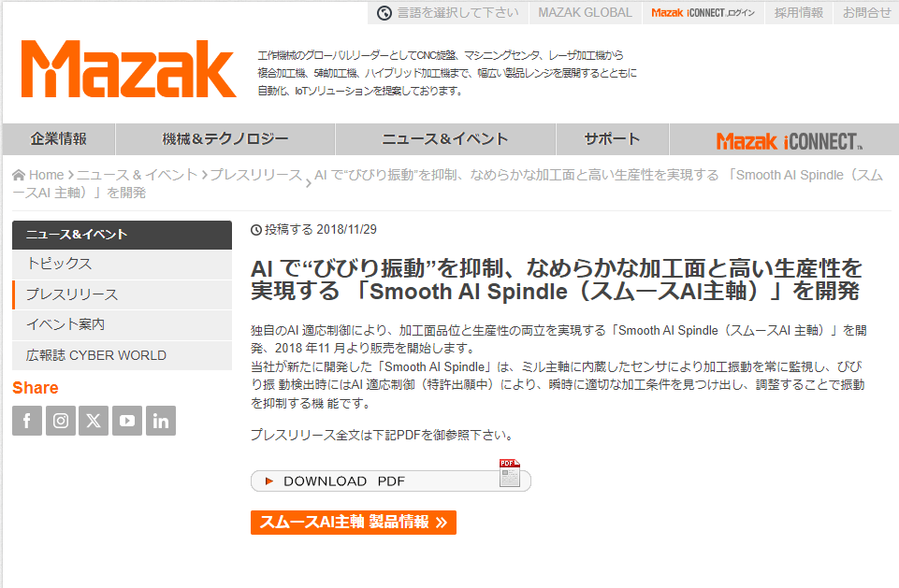
Task: Open the サポート main menu
Action: coord(613,139)
